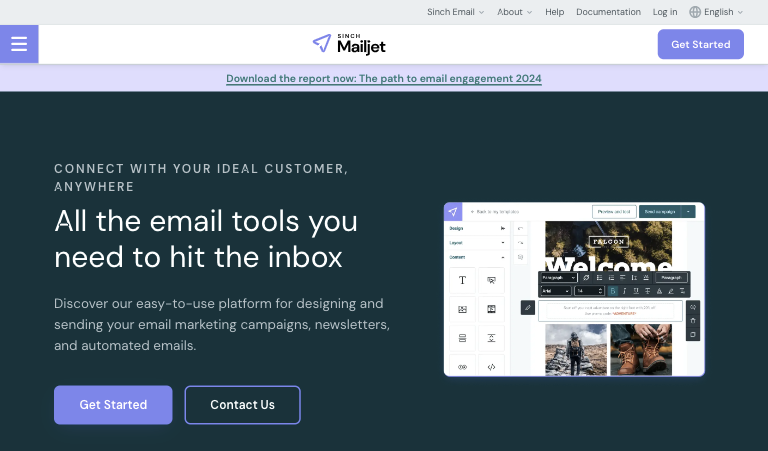
Task: Toggle Underline formatting in text toolbar
Action: click(x=636, y=291)
